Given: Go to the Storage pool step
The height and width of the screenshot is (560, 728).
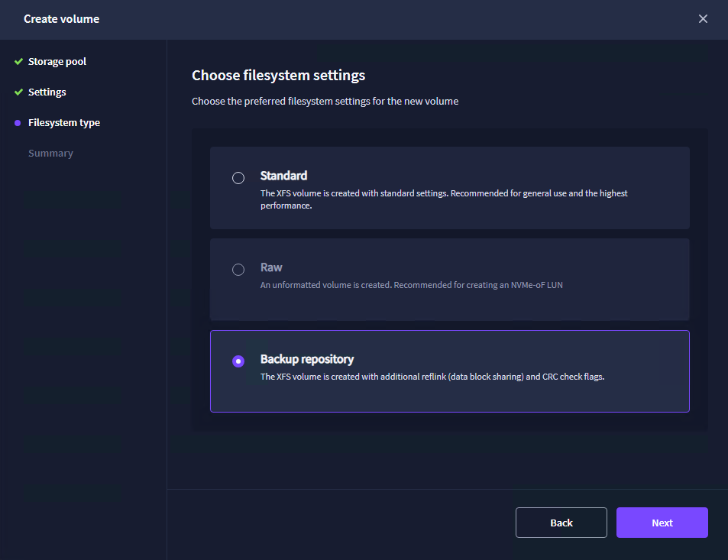Looking at the screenshot, I should pos(57,61).
